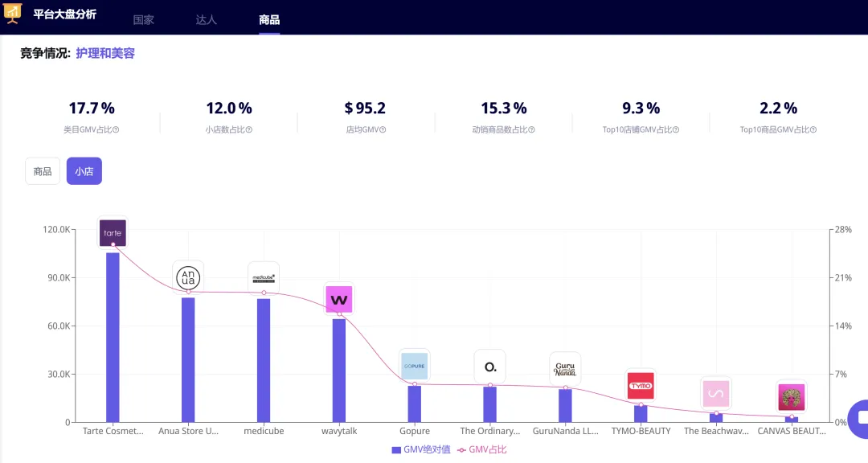Click The Ordinary GMV bar
Screen dimensions: 868x463
click(490, 404)
